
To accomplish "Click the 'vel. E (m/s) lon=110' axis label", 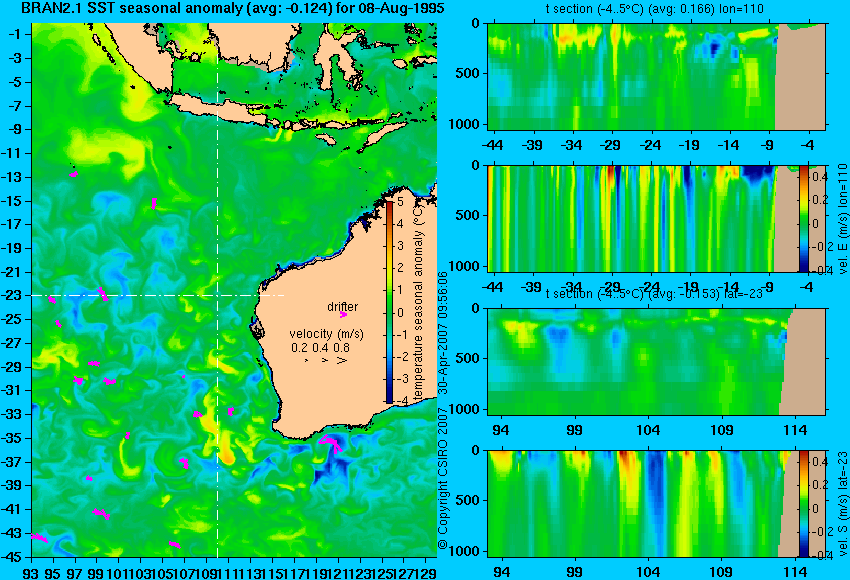I will tap(843, 218).
